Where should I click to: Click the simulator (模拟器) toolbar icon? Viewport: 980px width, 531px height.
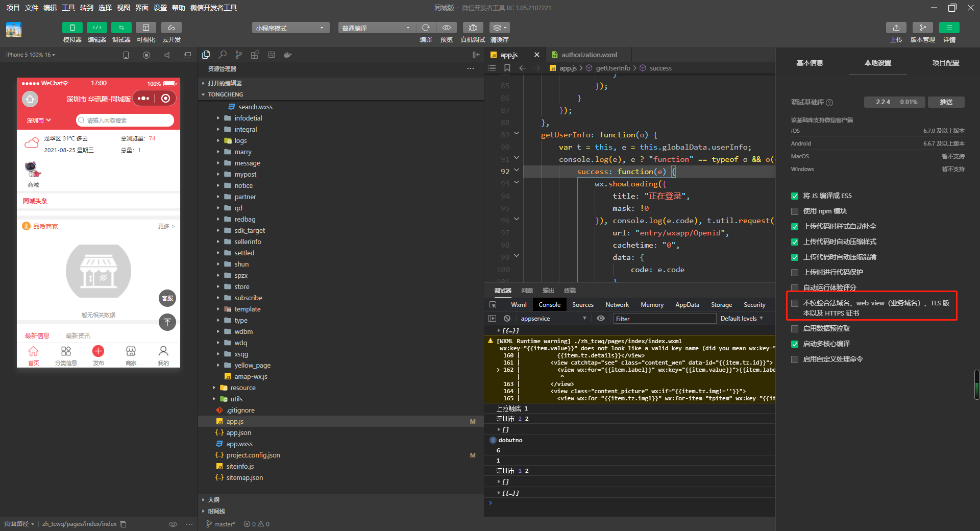[72, 28]
